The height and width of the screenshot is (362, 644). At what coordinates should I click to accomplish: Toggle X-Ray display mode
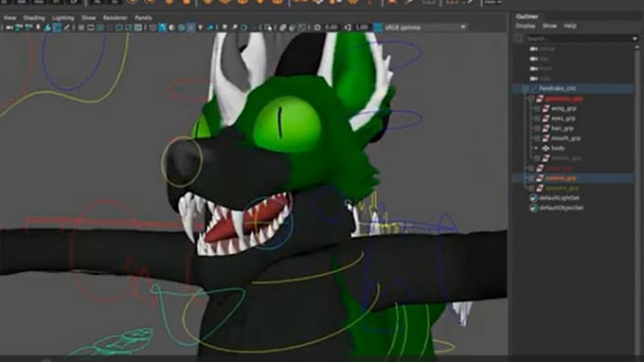(283, 27)
